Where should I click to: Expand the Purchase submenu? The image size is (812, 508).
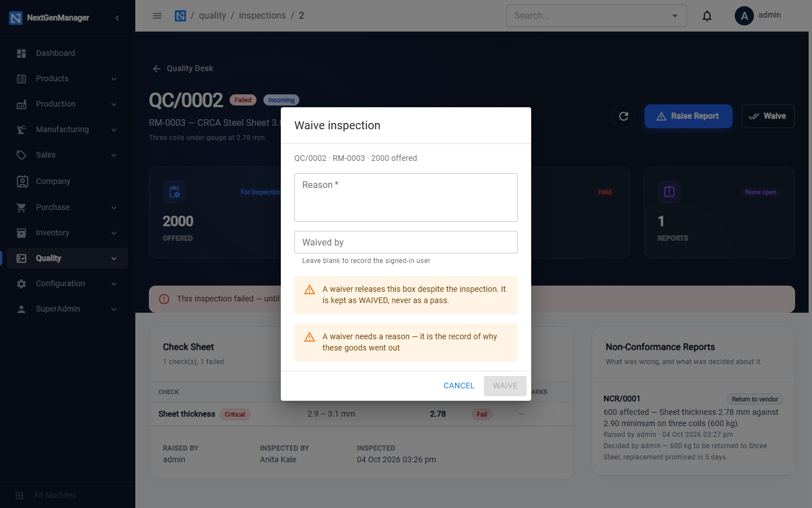114,208
